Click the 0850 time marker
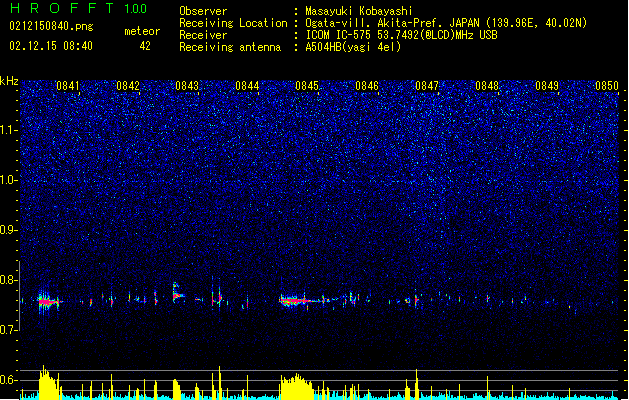This screenshot has height=400, width=629. pyautogui.click(x=607, y=86)
